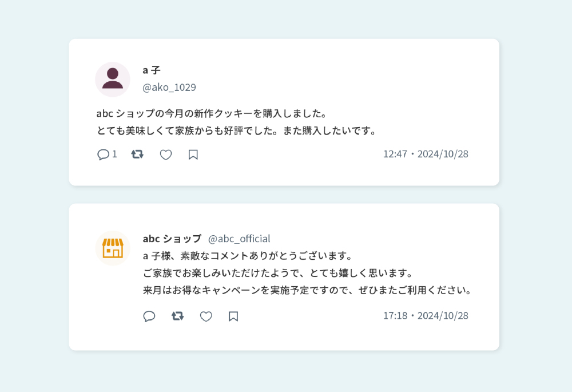572x392 pixels.
Task: Toggle bookmark on abc ショップ's reply
Action: 233,316
